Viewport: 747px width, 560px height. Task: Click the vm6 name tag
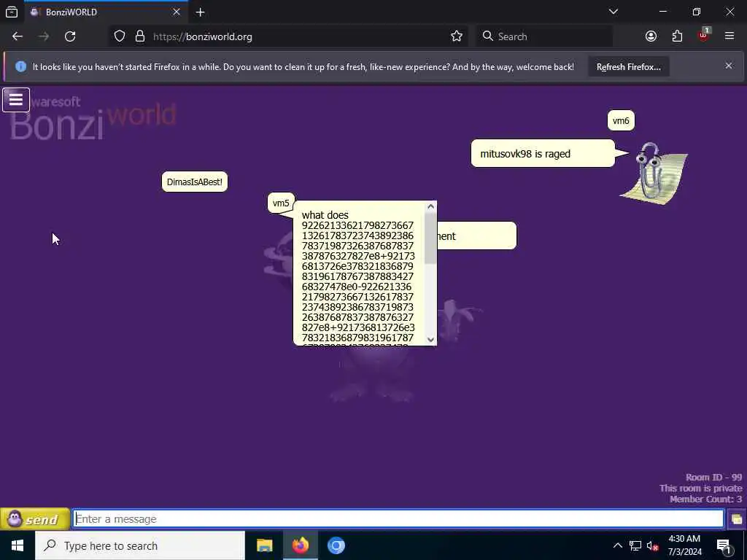[x=621, y=120]
